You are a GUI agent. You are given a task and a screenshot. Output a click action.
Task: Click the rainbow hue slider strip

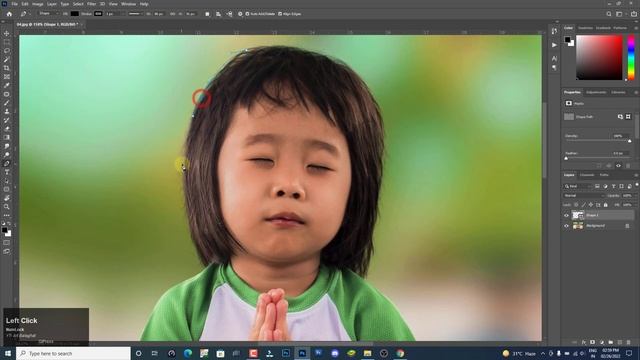point(631,57)
